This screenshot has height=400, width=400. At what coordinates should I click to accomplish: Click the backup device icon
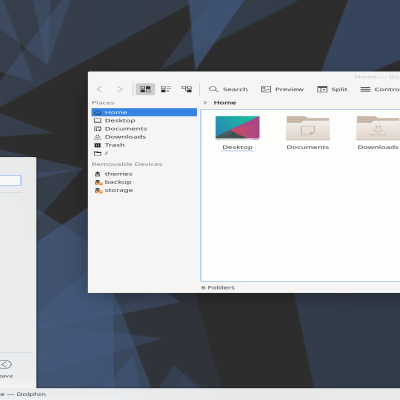[98, 182]
